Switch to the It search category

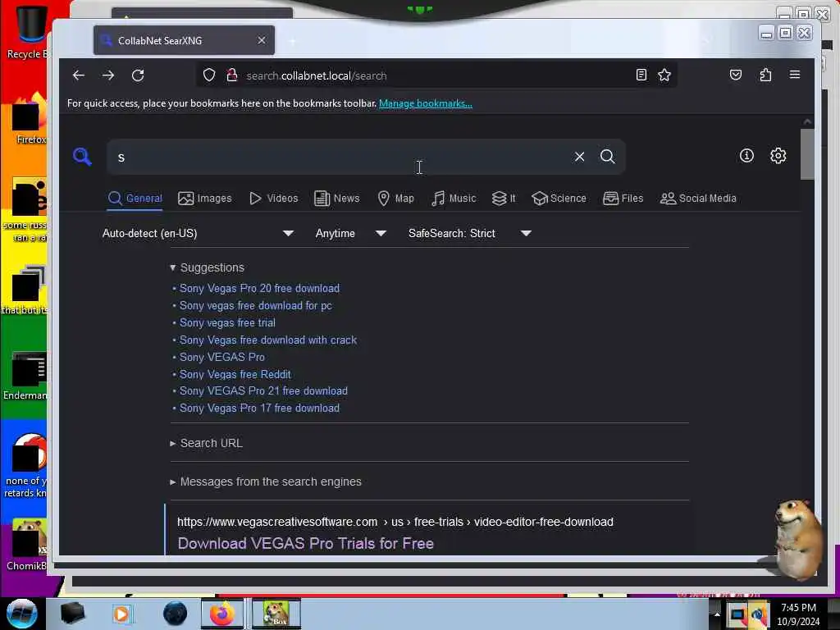[504, 199]
